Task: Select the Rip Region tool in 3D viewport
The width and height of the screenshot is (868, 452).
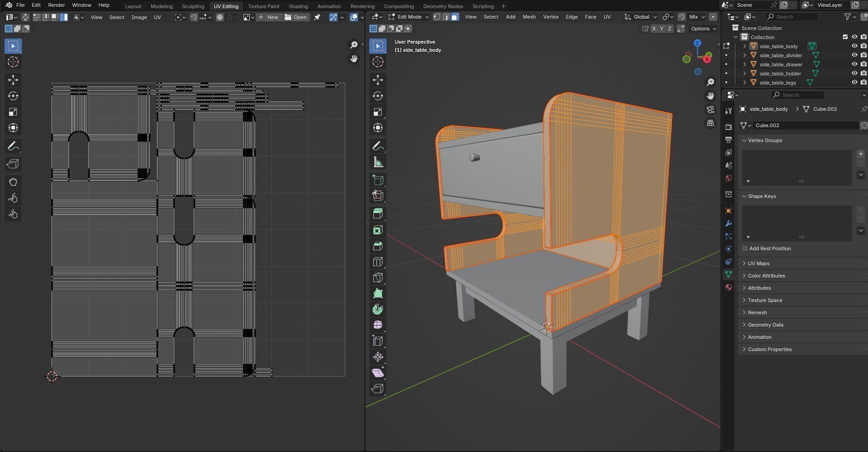Action: click(378, 389)
